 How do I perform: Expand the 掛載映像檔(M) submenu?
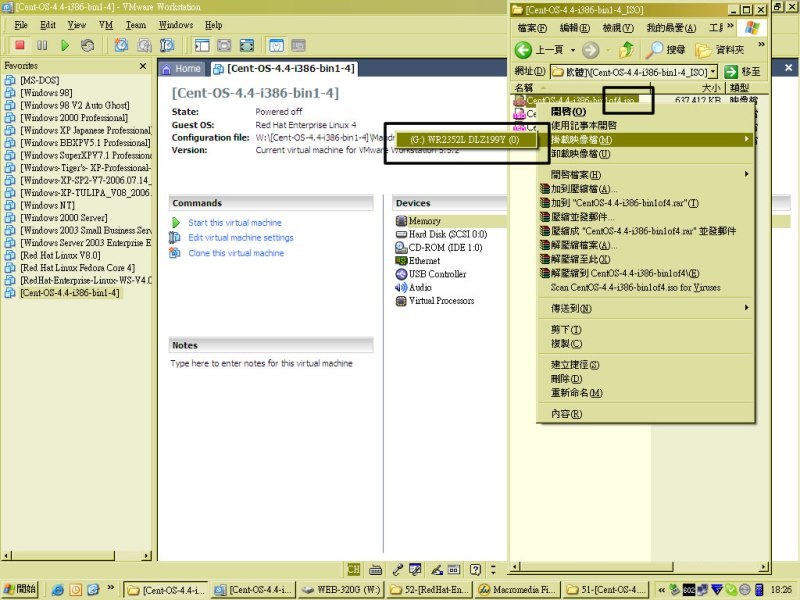pos(746,139)
